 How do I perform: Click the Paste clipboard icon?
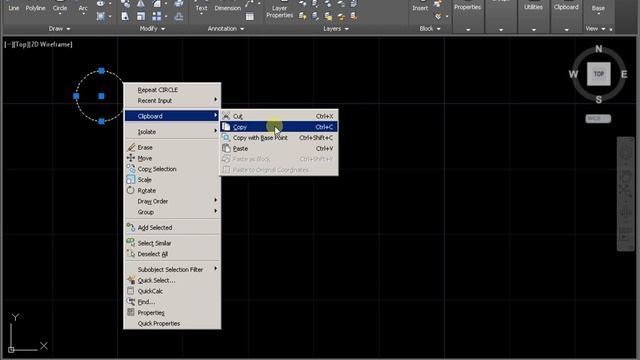tap(226, 149)
